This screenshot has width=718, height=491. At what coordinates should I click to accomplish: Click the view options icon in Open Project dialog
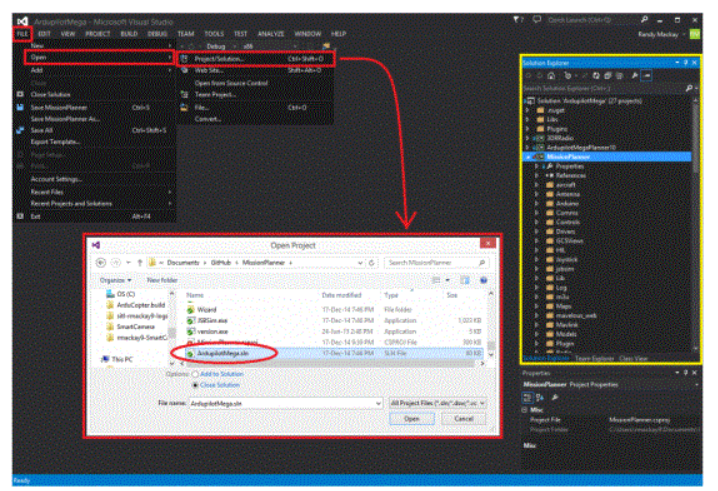pos(436,280)
